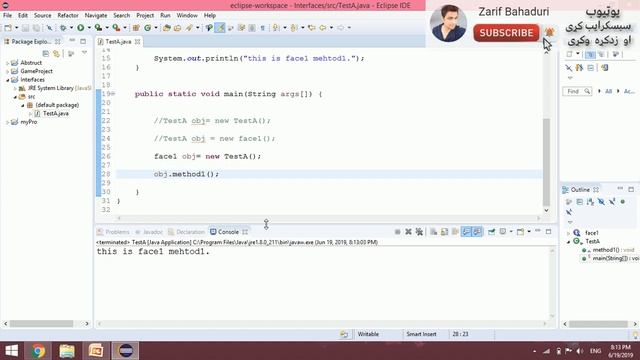The height and width of the screenshot is (360, 640).
Task: Switch to the Problems tab
Action: pos(113,232)
